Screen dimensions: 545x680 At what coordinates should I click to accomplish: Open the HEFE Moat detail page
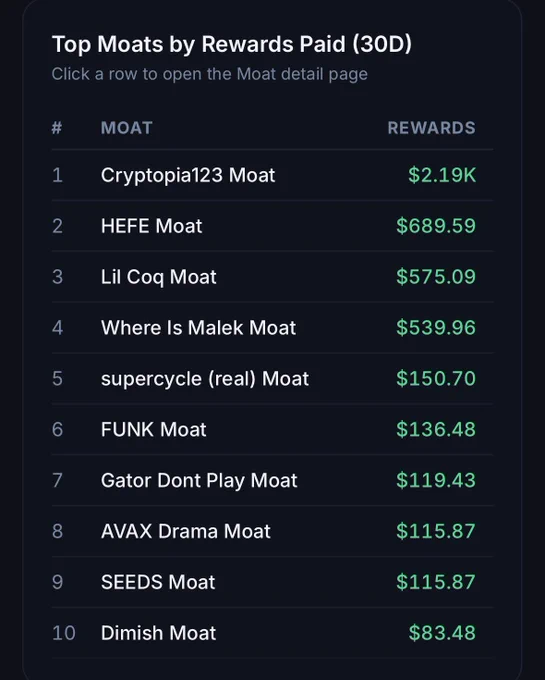pyautogui.click(x=272, y=226)
